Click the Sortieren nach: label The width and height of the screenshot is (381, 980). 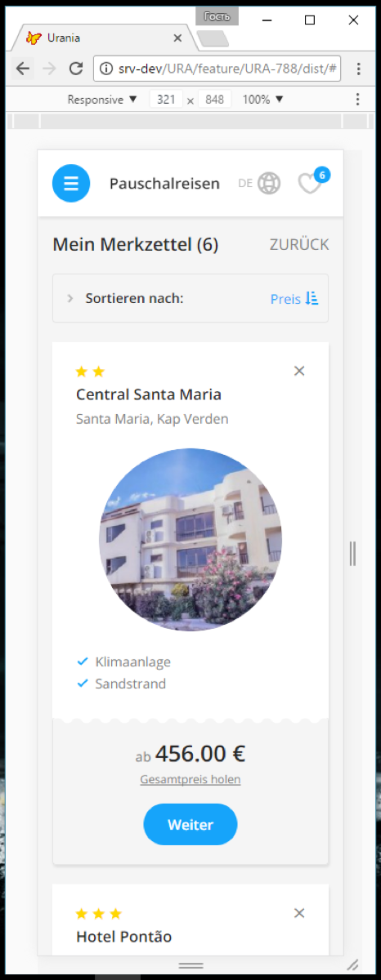click(134, 299)
